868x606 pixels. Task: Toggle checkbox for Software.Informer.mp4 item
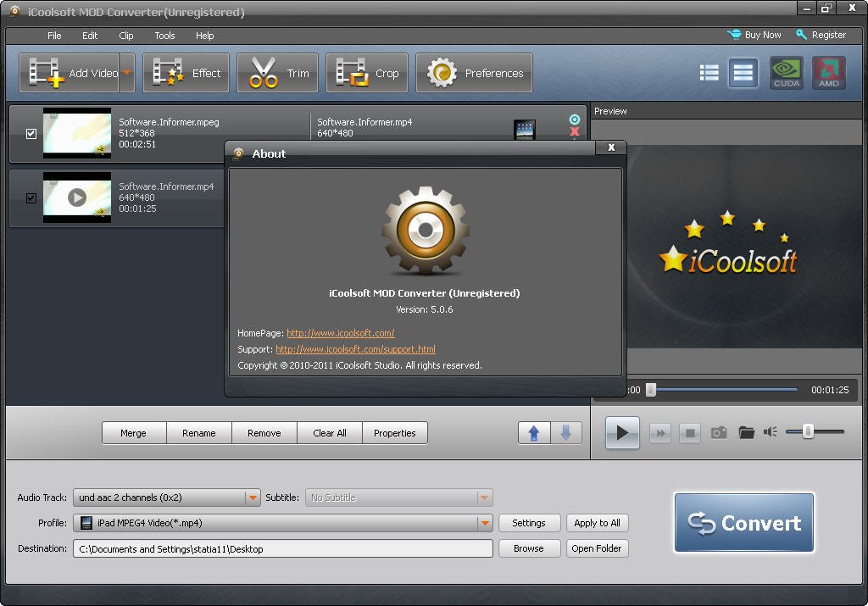[31, 198]
